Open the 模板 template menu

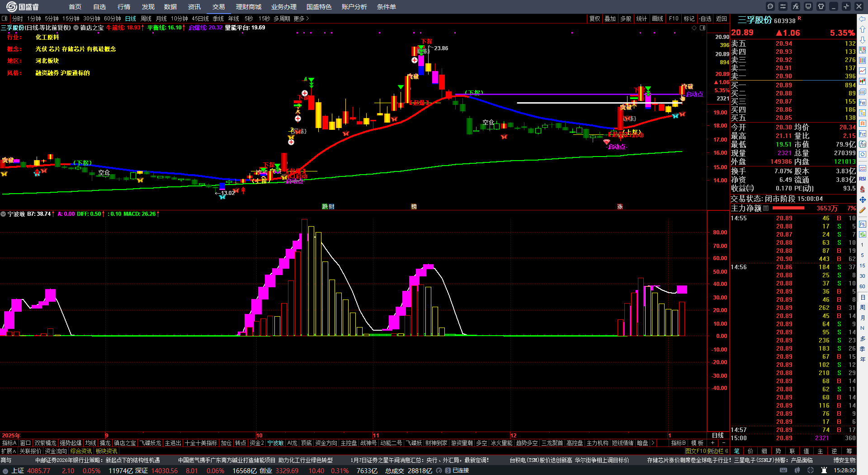(x=697, y=443)
